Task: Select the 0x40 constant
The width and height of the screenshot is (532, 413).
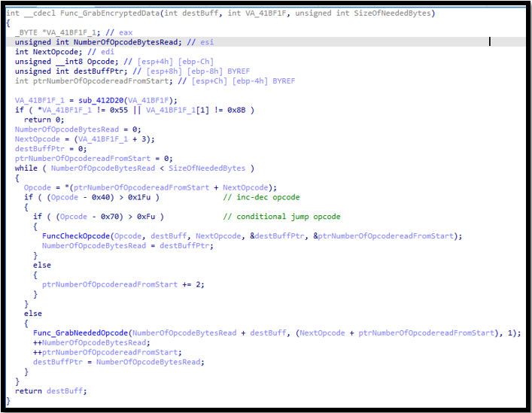Action: click(x=101, y=197)
